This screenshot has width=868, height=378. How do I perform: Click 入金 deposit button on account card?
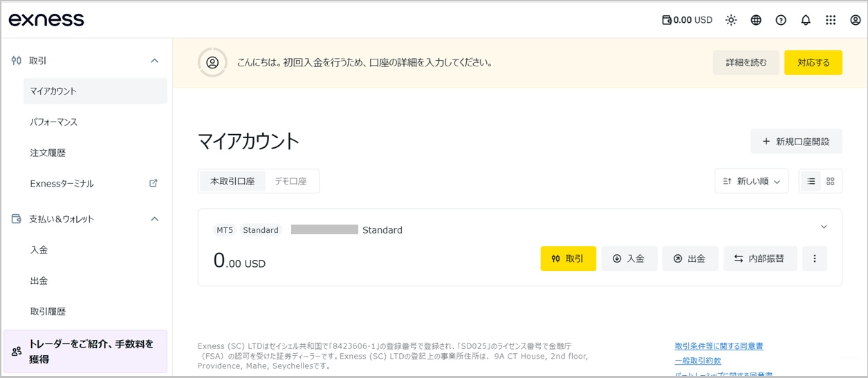click(629, 258)
